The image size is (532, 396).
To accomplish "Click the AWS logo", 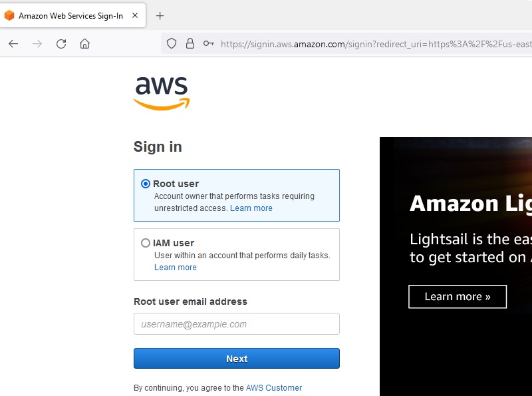I will [x=162, y=93].
